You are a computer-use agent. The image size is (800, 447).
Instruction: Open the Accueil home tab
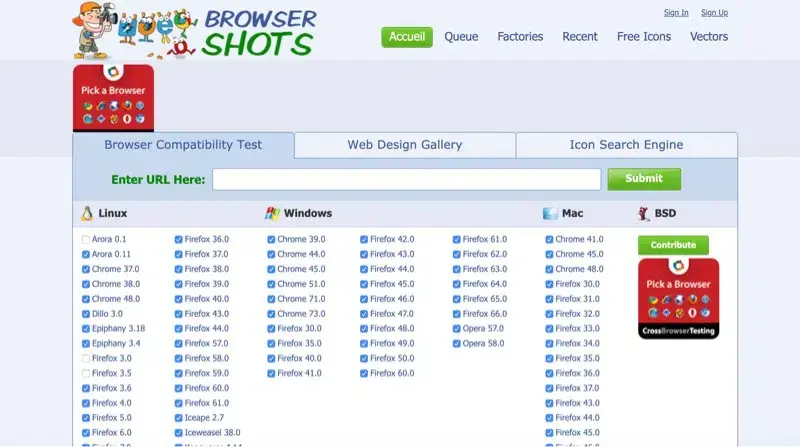(407, 37)
